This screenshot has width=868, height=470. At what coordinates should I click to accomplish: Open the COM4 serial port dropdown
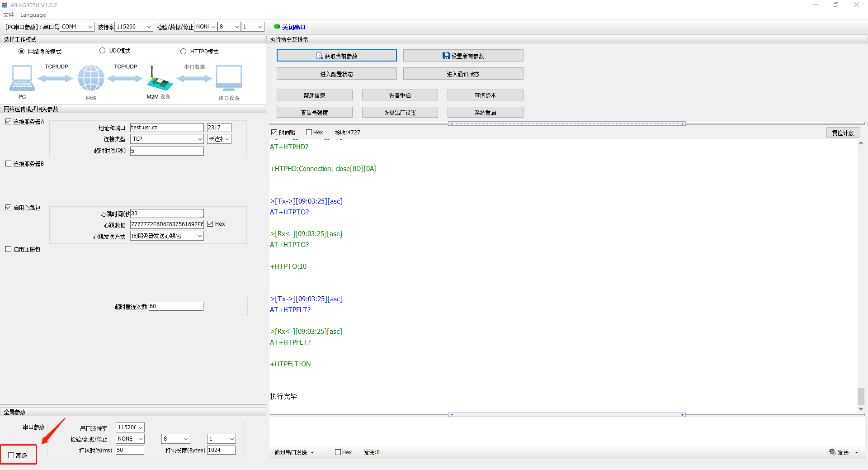pyautogui.click(x=77, y=27)
